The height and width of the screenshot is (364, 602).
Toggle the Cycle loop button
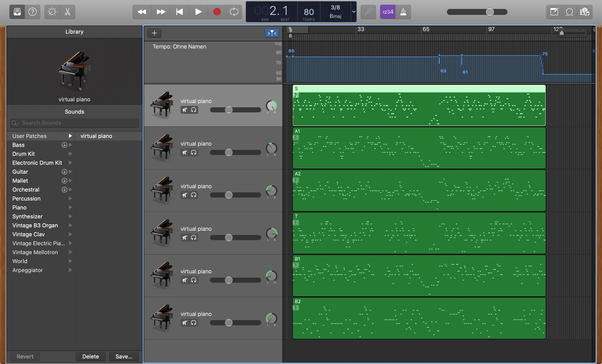234,12
